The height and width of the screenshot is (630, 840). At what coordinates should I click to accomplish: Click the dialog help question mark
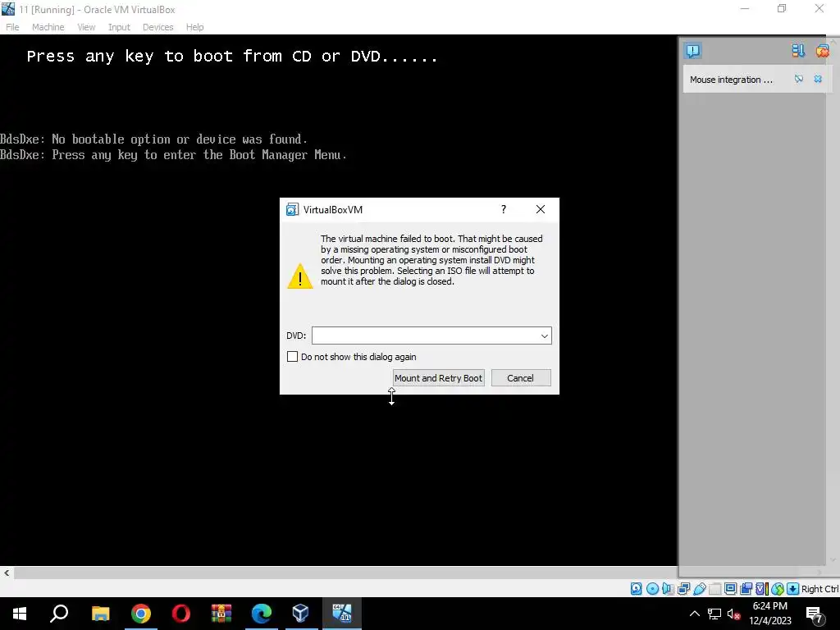point(504,209)
